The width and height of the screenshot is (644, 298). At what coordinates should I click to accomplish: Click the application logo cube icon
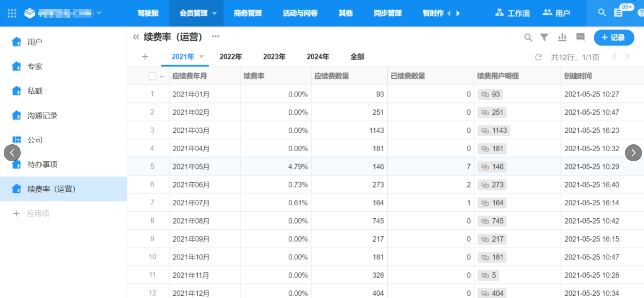click(30, 13)
